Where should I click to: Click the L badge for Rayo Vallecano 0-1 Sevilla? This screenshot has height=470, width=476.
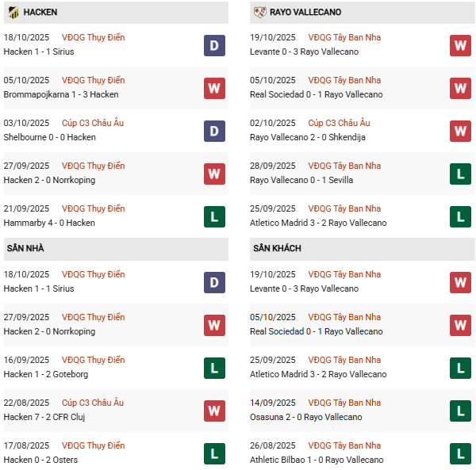460,173
